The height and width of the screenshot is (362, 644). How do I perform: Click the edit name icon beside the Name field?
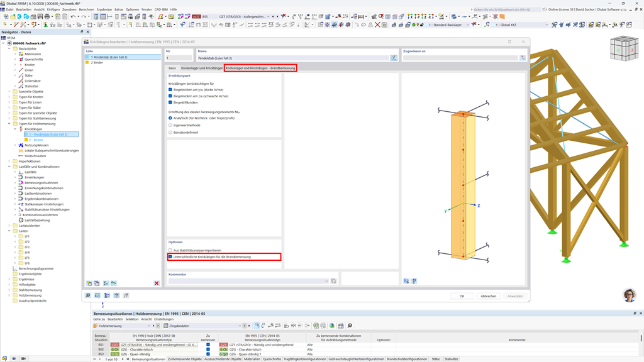pos(394,58)
